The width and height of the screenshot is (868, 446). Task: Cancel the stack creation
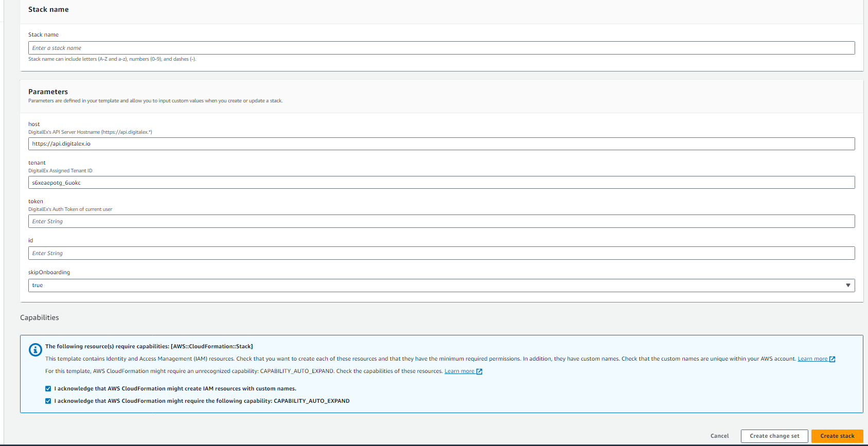719,436
